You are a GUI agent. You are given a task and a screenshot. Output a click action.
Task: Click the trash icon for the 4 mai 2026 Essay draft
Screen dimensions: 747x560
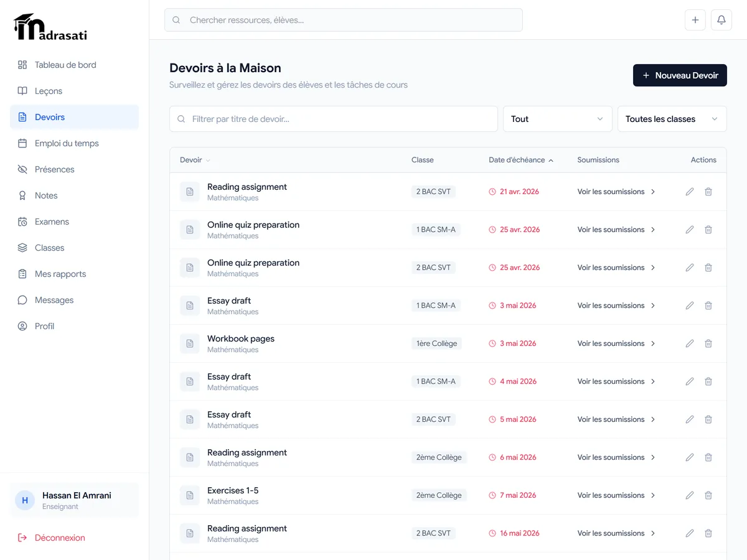708,381
